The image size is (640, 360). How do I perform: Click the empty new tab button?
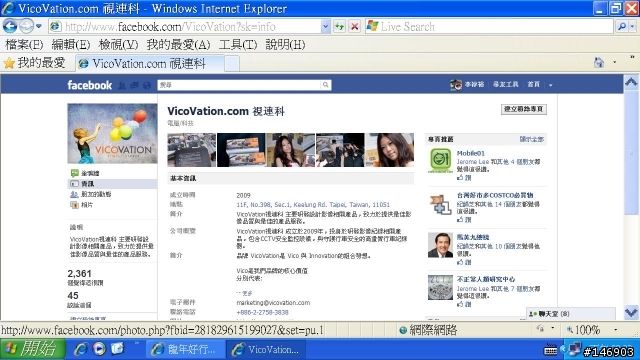click(232, 64)
